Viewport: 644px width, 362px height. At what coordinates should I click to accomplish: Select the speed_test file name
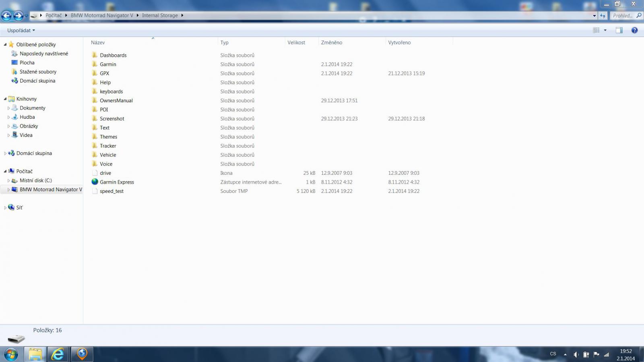tap(111, 191)
